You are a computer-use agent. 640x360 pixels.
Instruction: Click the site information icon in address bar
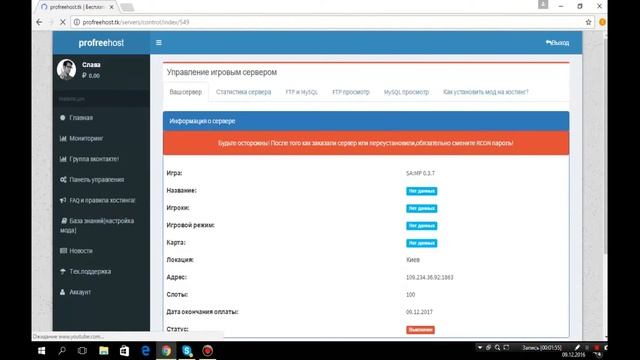tap(76, 22)
